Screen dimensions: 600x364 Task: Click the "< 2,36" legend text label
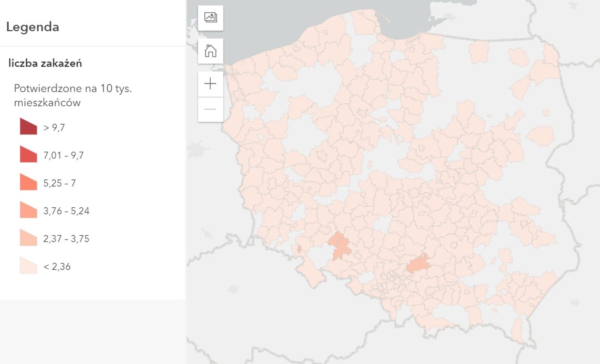tap(57, 266)
